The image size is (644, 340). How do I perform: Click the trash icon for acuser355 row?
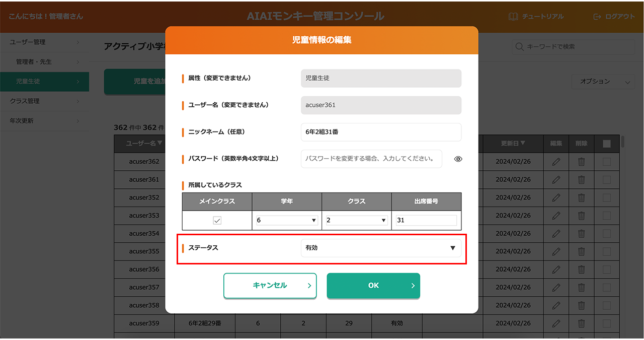(x=581, y=251)
